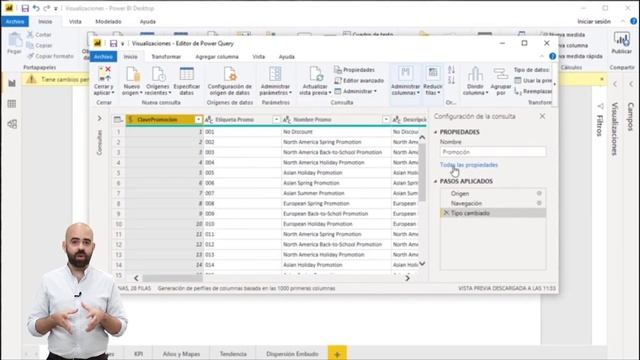640x360 pixels.
Task: Open Etiqueta Promo column filter dropdown
Action: [276, 120]
